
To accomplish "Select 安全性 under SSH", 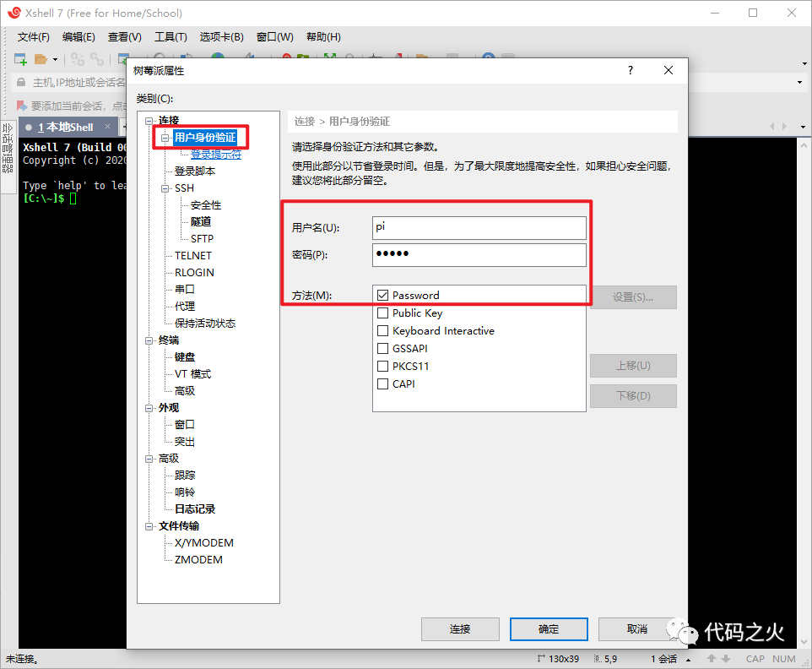I will pyautogui.click(x=206, y=205).
